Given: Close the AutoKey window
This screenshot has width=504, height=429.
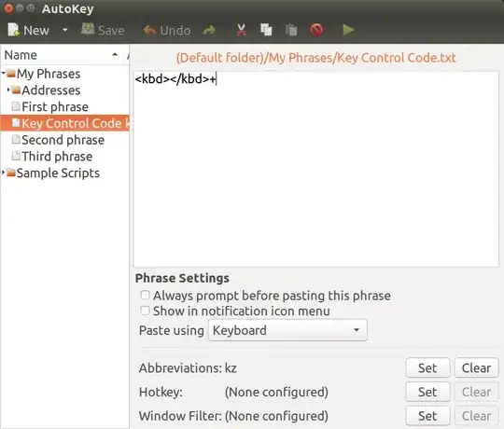Looking at the screenshot, I should coord(8,8).
